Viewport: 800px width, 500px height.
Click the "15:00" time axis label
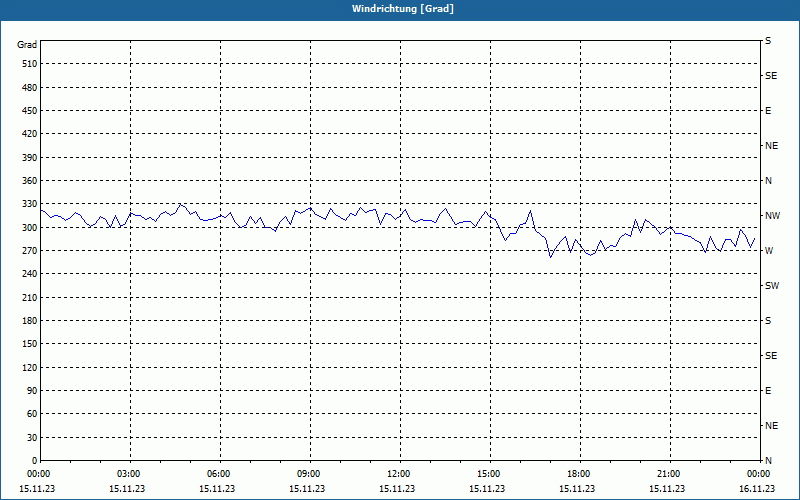pos(488,474)
